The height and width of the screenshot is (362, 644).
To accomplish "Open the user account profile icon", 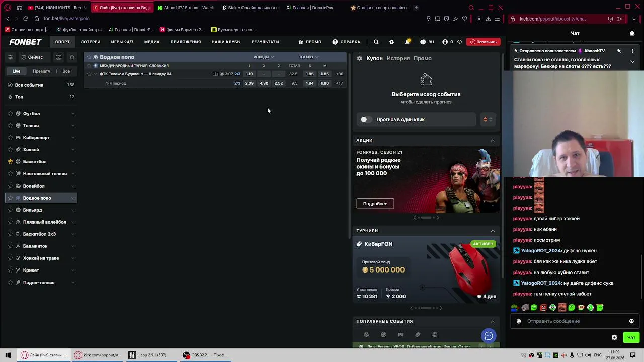I will [445, 42].
